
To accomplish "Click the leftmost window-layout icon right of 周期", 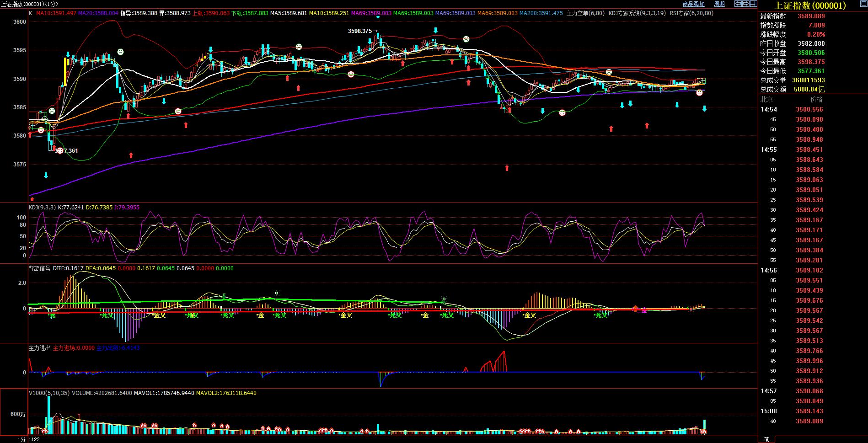I will click(738, 4).
